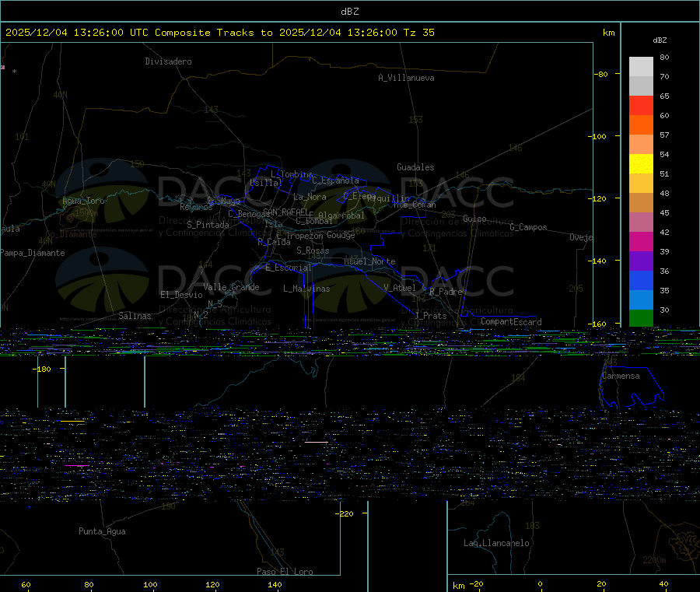700x592 pixels.
Task: Select the Salinas map label
Action: (135, 316)
